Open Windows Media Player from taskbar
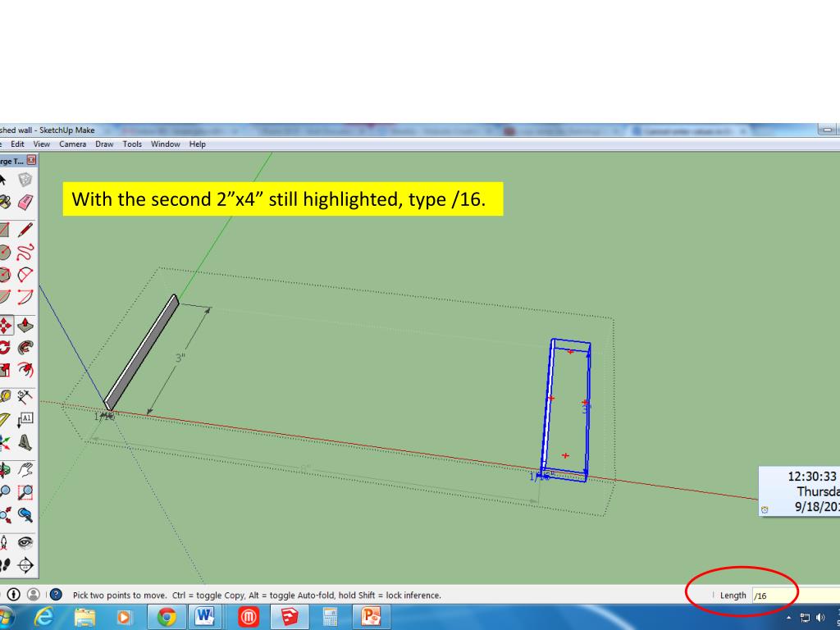Screen dimensions: 840x630 coord(124,617)
